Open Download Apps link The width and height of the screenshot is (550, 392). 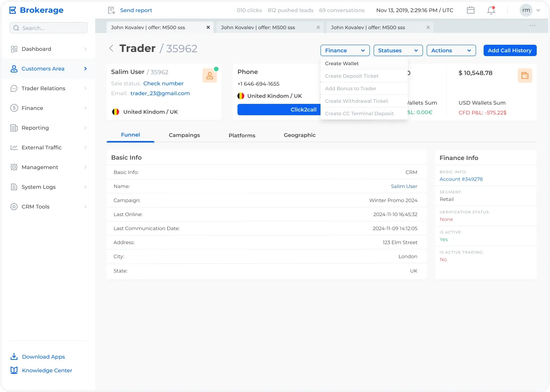coord(44,357)
